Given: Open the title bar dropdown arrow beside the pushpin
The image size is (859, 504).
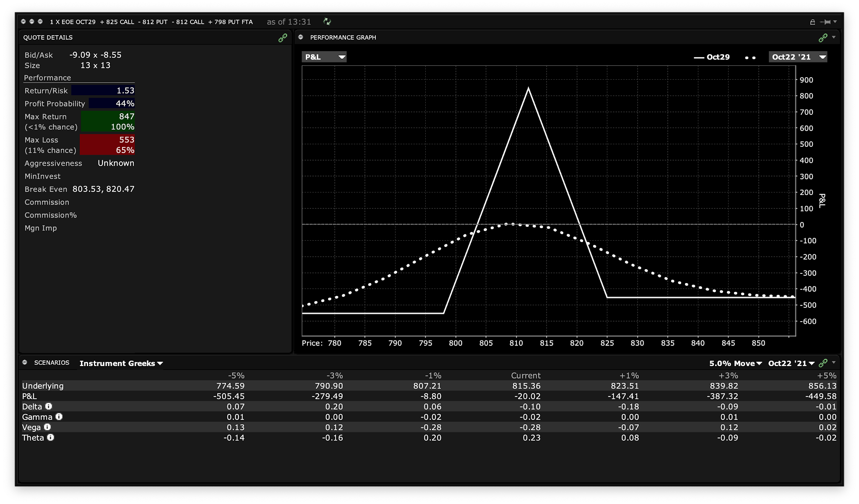Looking at the screenshot, I should pos(835,22).
